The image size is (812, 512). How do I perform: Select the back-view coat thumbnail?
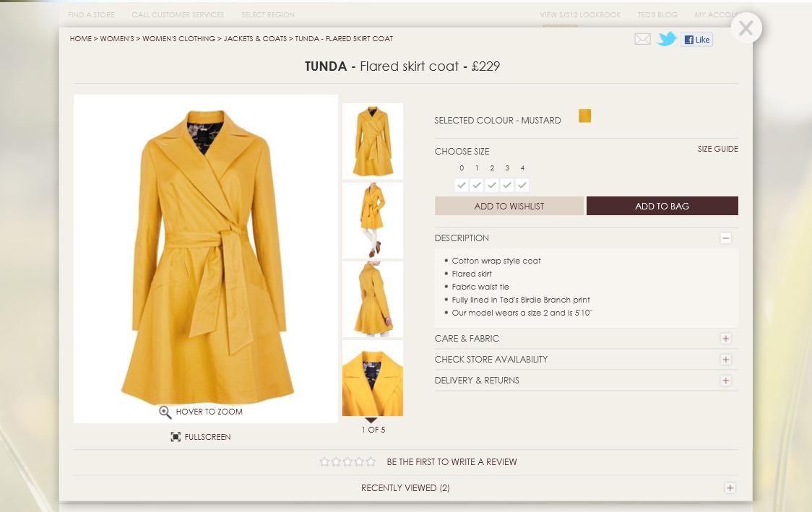pyautogui.click(x=372, y=300)
